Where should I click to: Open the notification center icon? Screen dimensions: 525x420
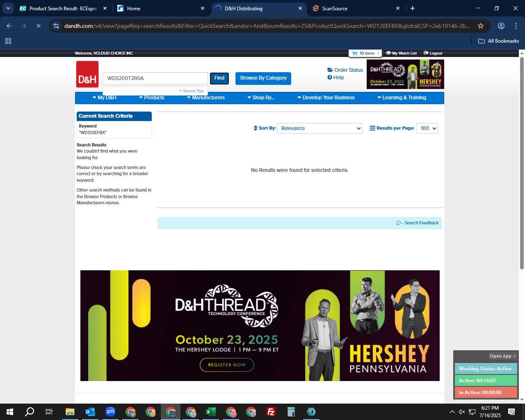(511, 412)
